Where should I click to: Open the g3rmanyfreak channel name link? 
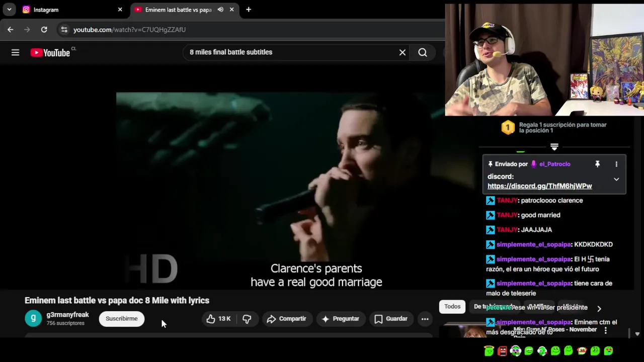click(x=67, y=315)
